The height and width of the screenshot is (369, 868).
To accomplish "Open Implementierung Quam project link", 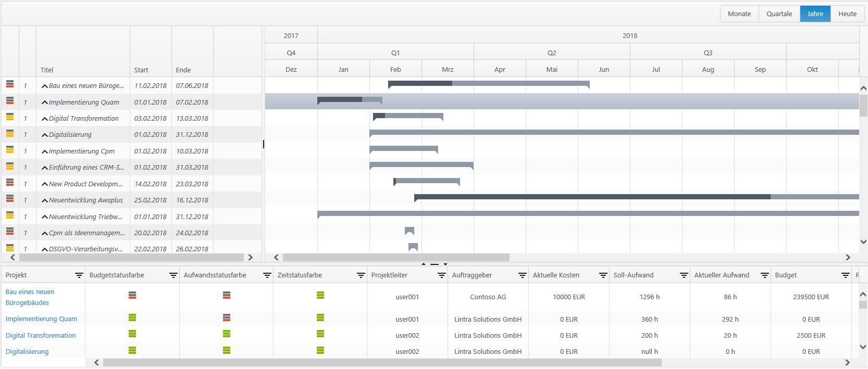I will pos(41,319).
